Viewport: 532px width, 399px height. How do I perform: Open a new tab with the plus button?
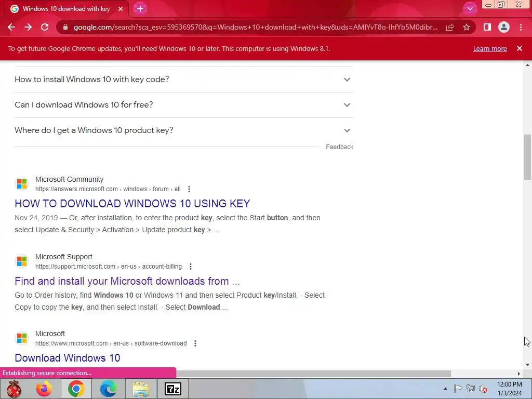[x=140, y=9]
